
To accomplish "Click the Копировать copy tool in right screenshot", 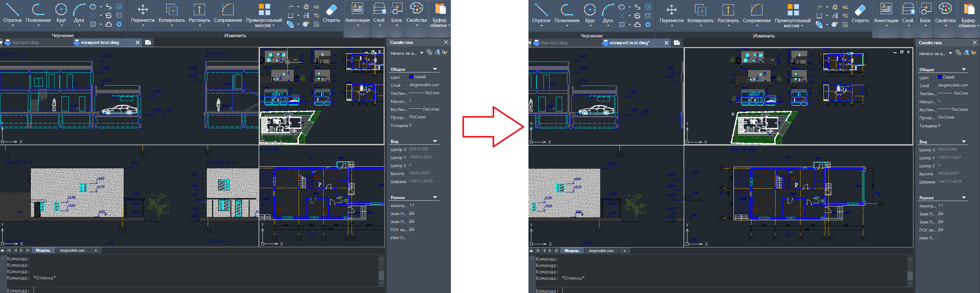I will coord(700,14).
